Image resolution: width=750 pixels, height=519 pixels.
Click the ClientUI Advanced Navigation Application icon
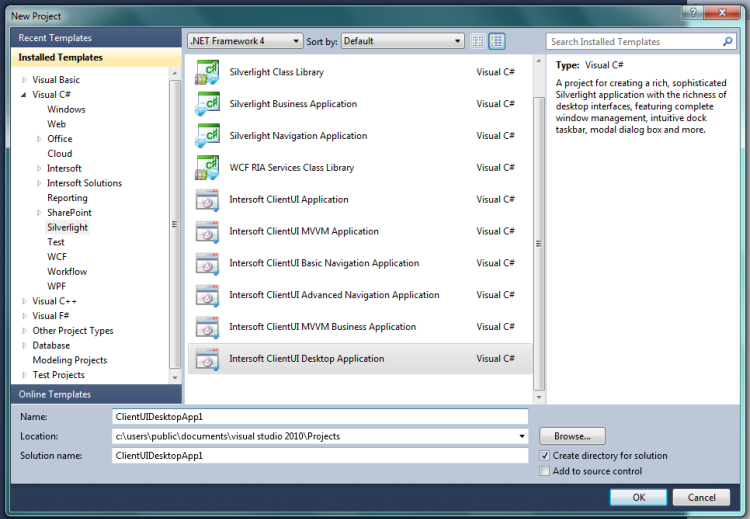coord(207,295)
